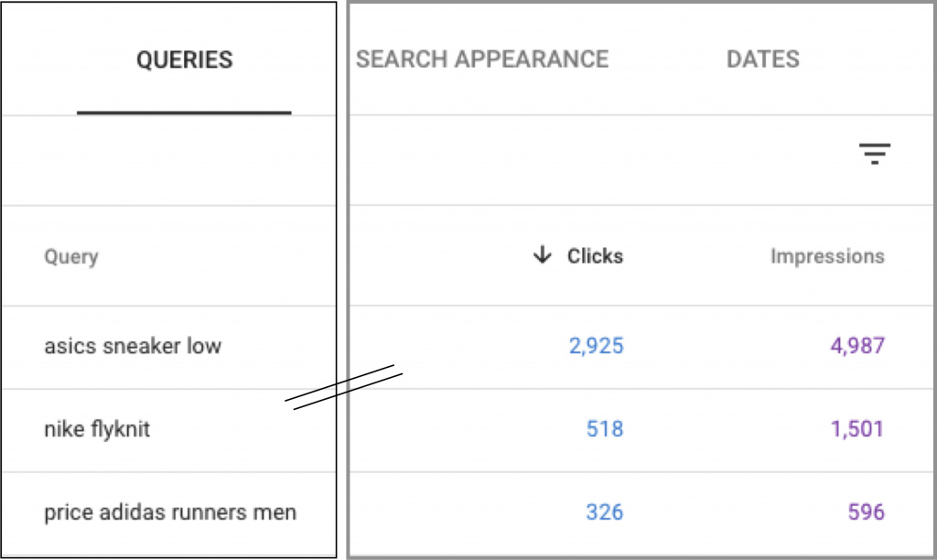Click the diagonal break mark between panels
Image resolution: width=937 pixels, height=560 pixels.
(344, 387)
